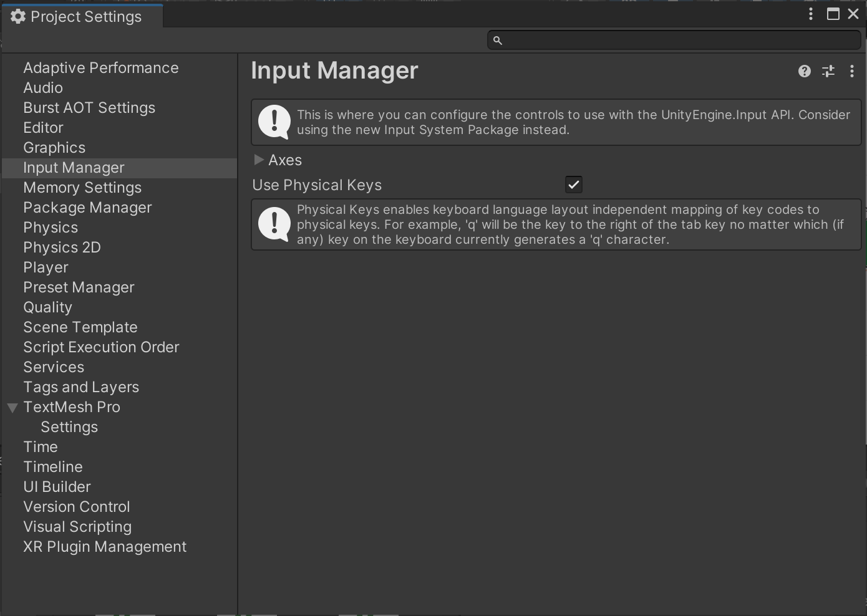
Task: Focus the settings search field
Action: pyautogui.click(x=674, y=40)
